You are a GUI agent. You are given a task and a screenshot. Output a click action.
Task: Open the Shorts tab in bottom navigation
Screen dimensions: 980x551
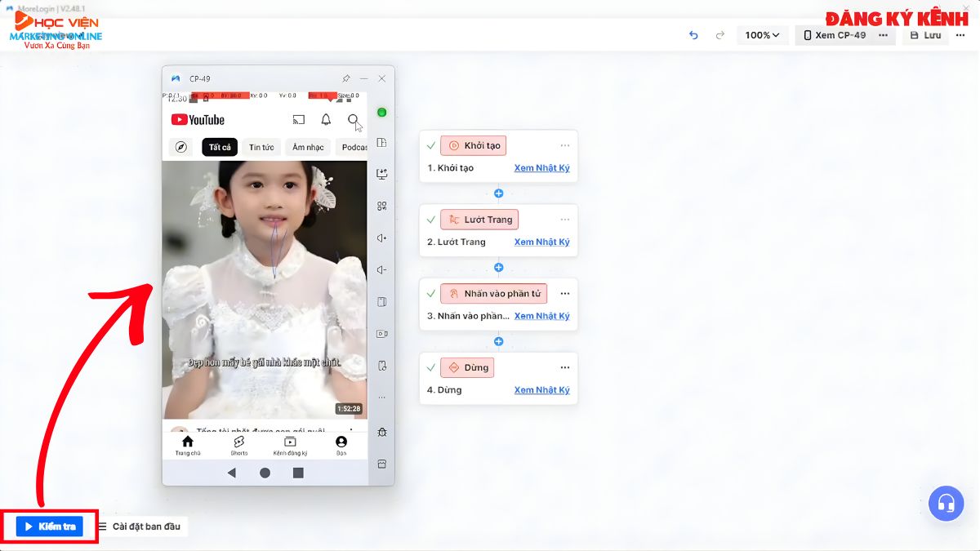click(x=238, y=445)
